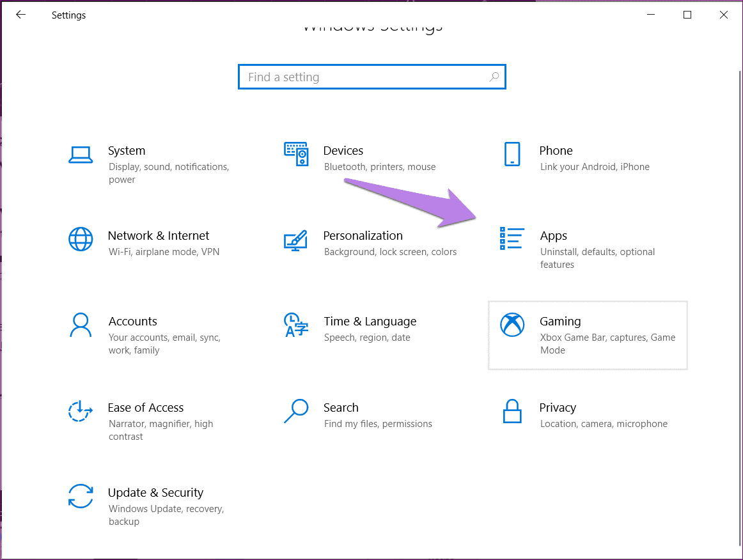This screenshot has width=743, height=560.
Task: Click the Phone smartphone icon
Action: (512, 154)
